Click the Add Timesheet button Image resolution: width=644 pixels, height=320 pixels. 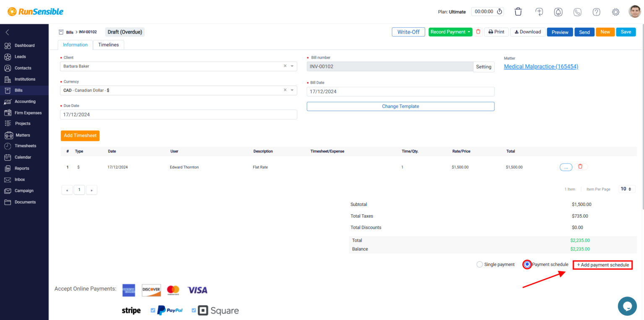[x=80, y=135]
